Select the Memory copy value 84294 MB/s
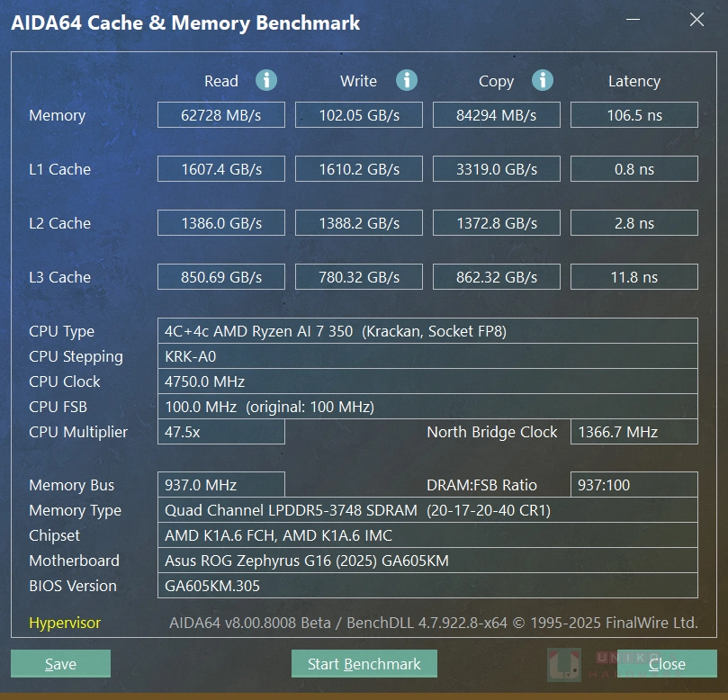The image size is (728, 700). (x=497, y=115)
